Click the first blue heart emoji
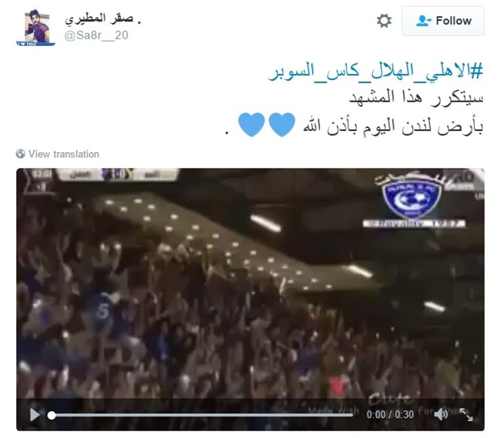 tap(282, 125)
